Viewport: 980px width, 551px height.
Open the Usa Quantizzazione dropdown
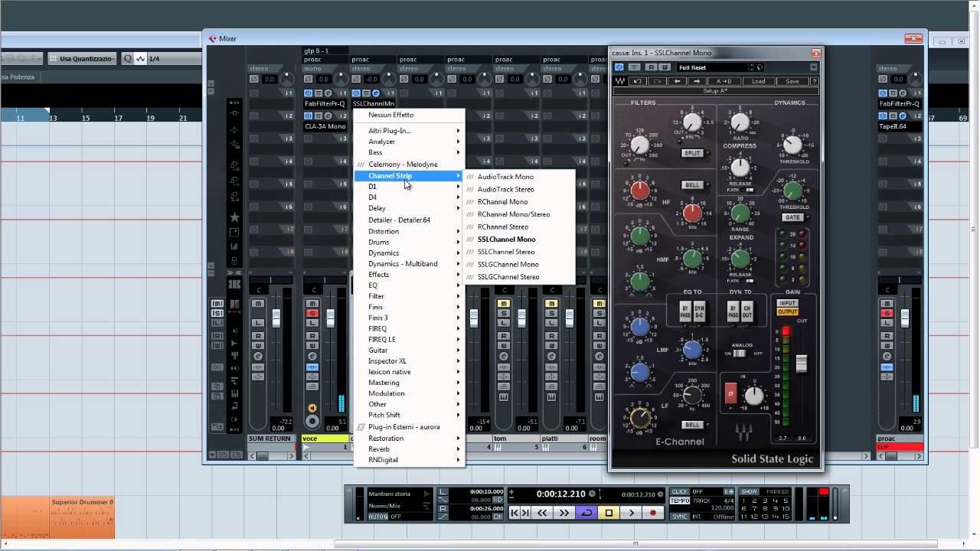click(82, 59)
